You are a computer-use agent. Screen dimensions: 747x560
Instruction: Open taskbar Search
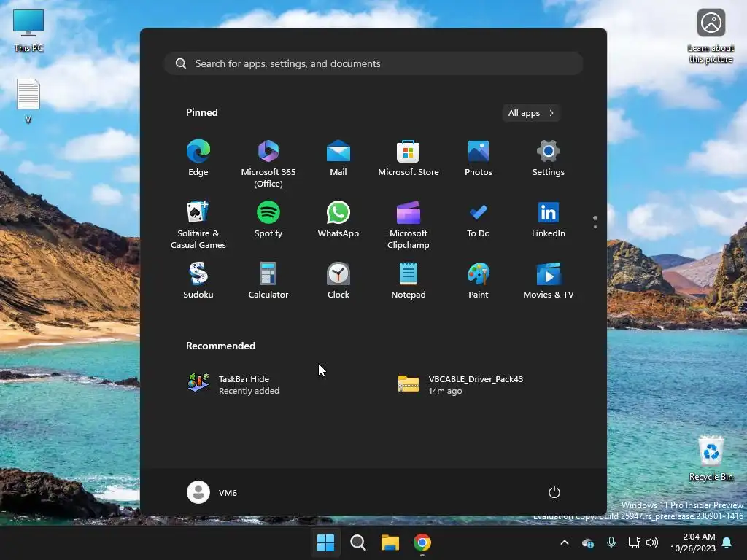357,542
